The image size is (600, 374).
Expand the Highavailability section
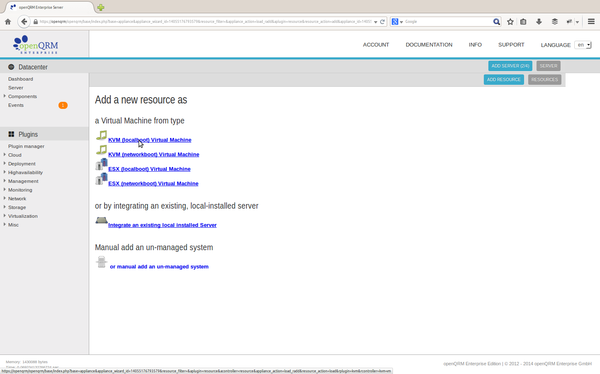pyautogui.click(x=5, y=172)
